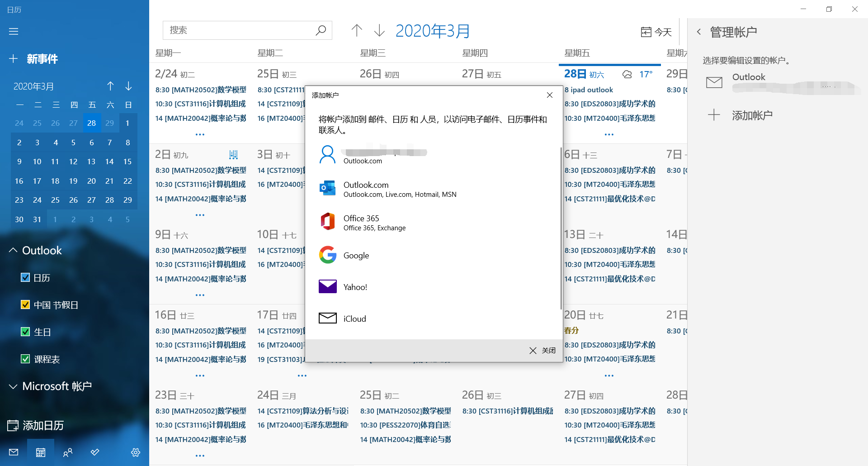Open the 春分 event on the 20th
This screenshot has height=466, width=868.
571,330
